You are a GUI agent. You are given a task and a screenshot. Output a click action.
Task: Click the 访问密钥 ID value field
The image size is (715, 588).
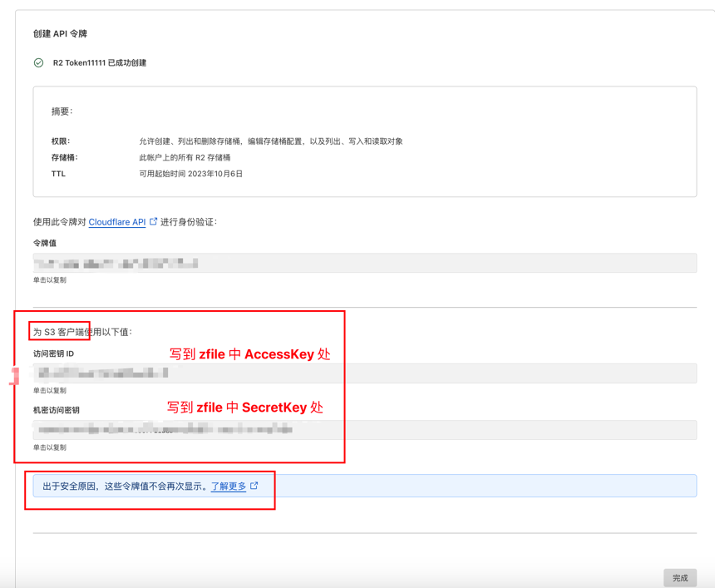click(364, 373)
